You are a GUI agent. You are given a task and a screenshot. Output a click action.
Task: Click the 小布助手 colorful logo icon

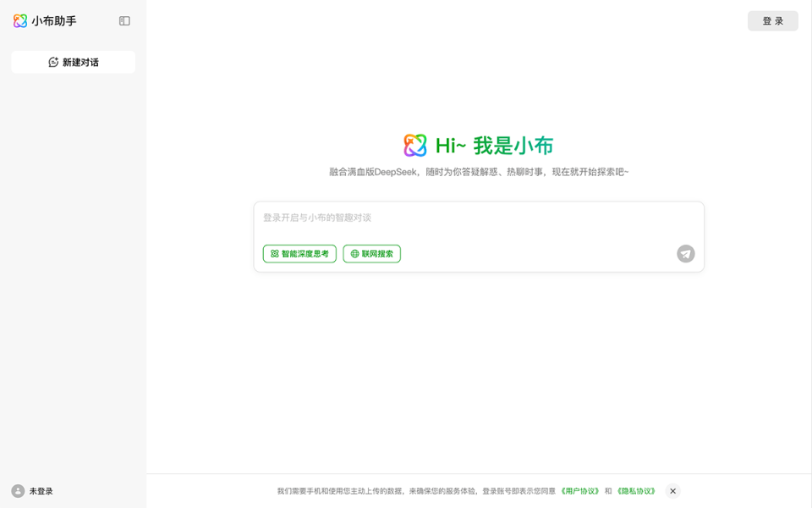[20, 20]
